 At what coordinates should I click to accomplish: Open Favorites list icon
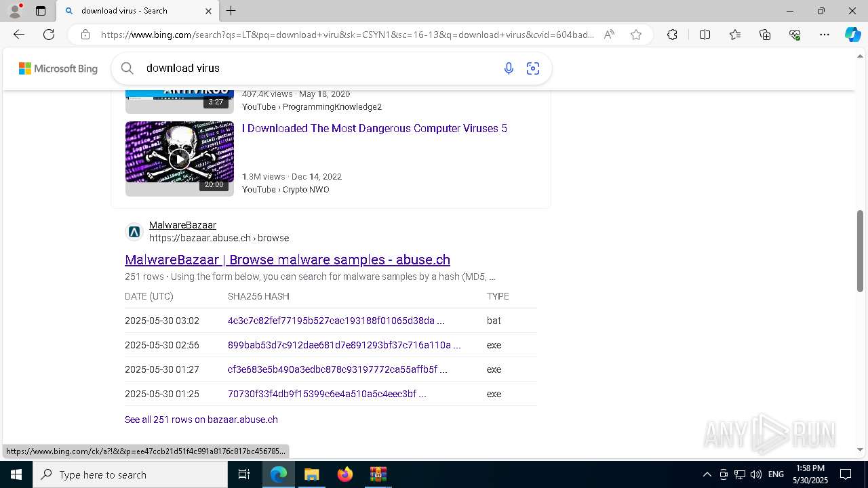click(x=735, y=35)
